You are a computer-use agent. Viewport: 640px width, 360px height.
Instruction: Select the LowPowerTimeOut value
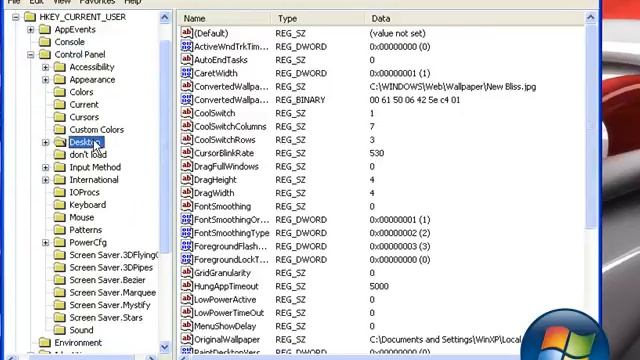pyautogui.click(x=229, y=313)
